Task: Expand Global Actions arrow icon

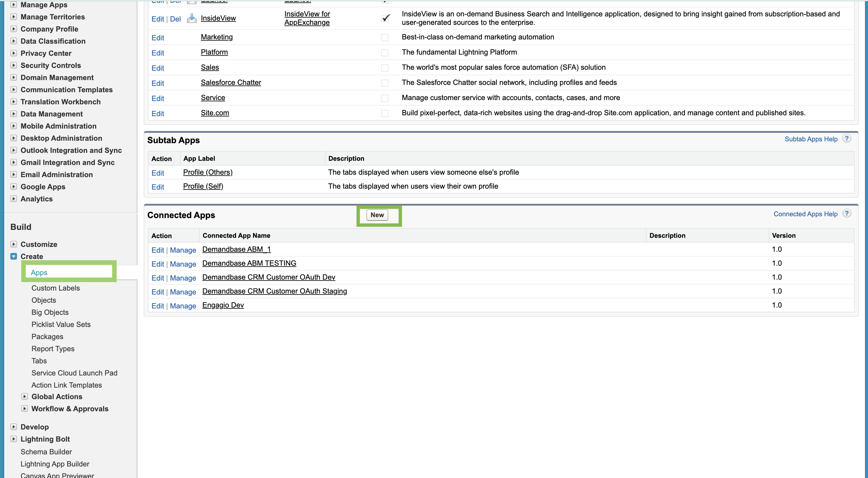Action: point(25,396)
